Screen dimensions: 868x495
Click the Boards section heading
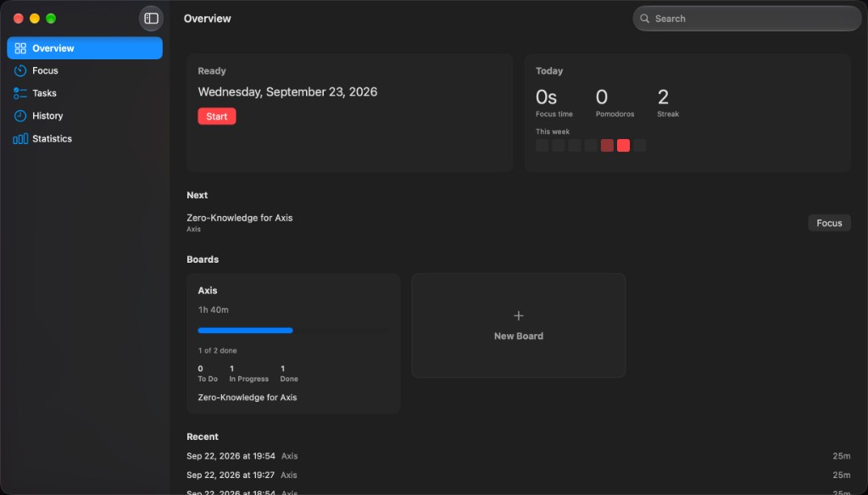[203, 259]
